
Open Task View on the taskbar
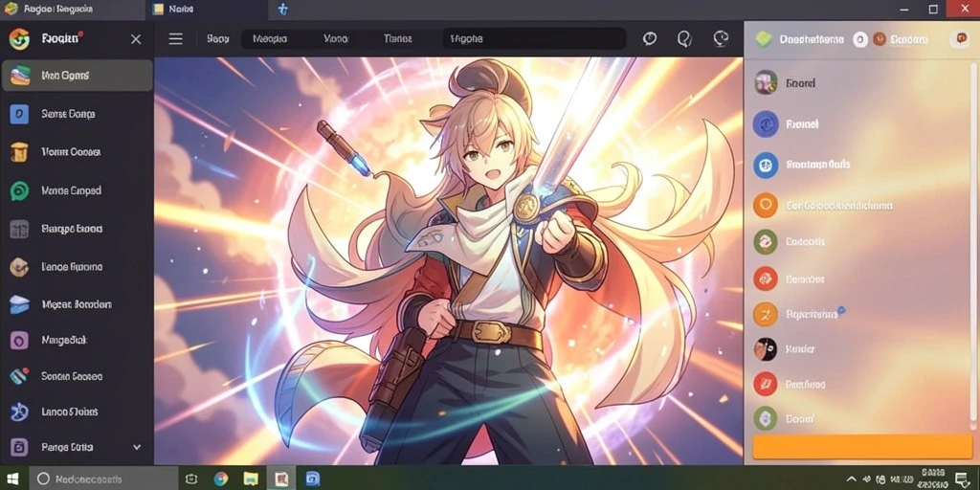coord(191,479)
